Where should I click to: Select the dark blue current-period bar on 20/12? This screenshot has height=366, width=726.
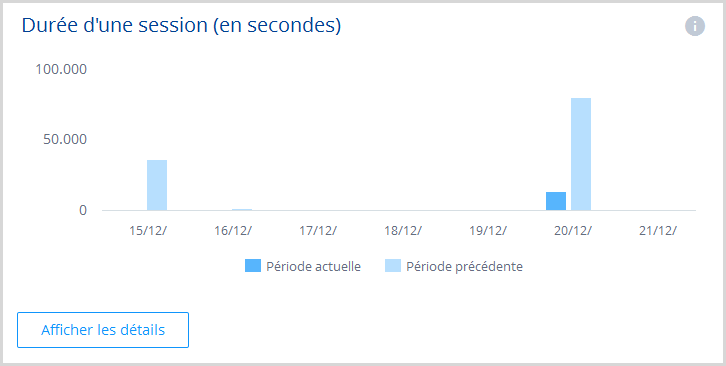tap(556, 201)
